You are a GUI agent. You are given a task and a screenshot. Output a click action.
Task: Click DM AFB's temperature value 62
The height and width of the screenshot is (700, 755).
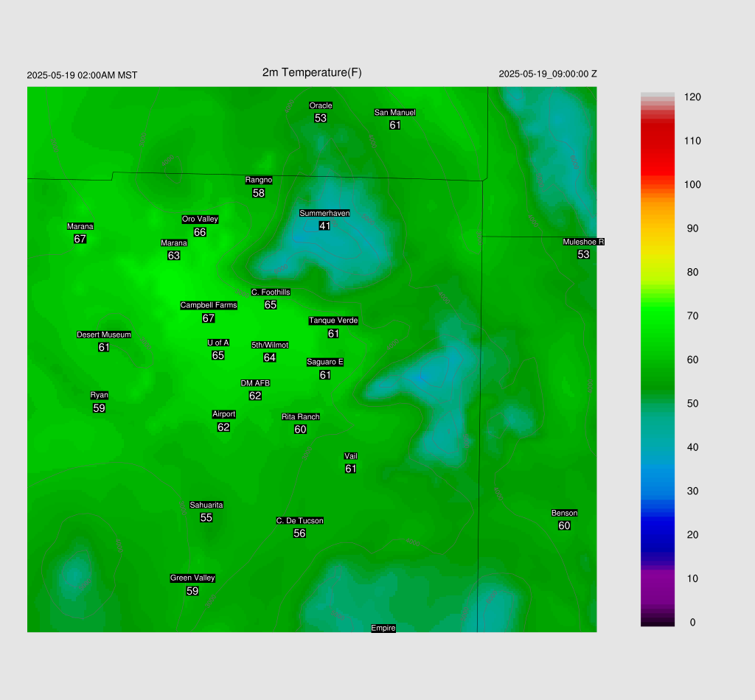tap(255, 396)
